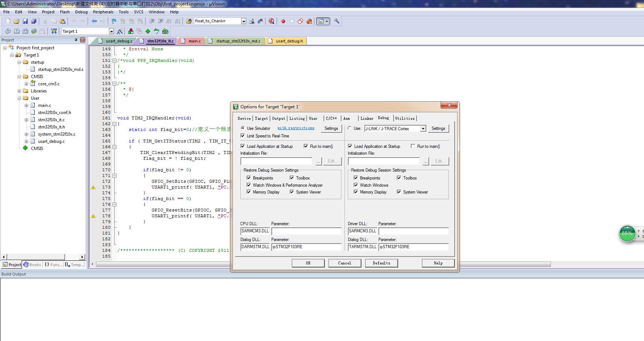The image size is (644, 341).
Task: Click the project pane horizontal scrollbar
Action: tap(43, 257)
